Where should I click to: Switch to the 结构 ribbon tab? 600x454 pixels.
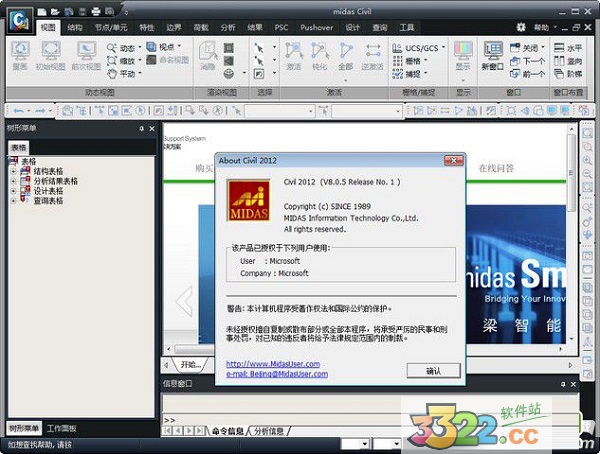coord(75,28)
